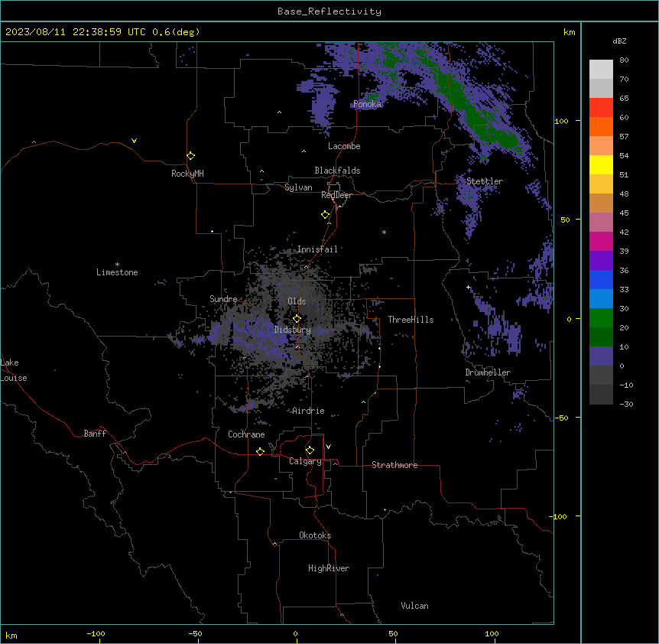The height and width of the screenshot is (644, 659).
Task: Click the Vulcan label
Action: 415,606
